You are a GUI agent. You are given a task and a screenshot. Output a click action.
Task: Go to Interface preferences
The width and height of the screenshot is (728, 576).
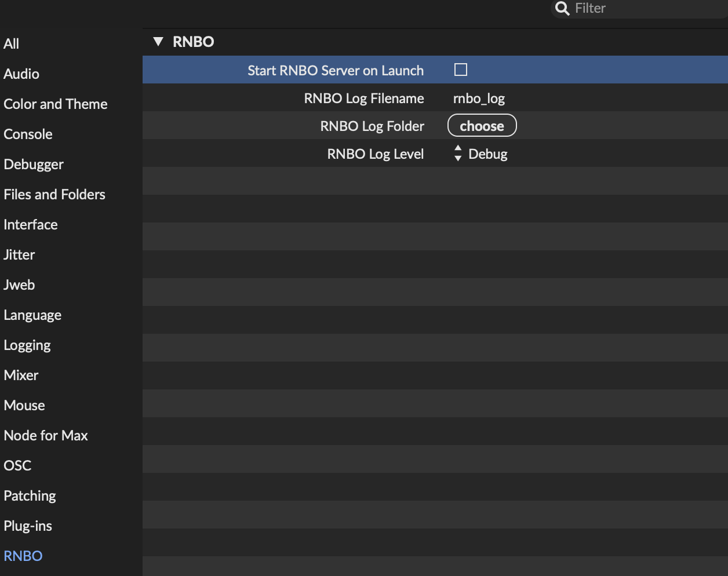pyautogui.click(x=31, y=224)
